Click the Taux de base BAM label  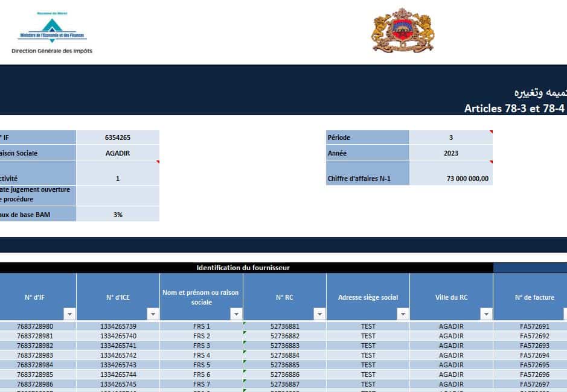click(x=37, y=214)
